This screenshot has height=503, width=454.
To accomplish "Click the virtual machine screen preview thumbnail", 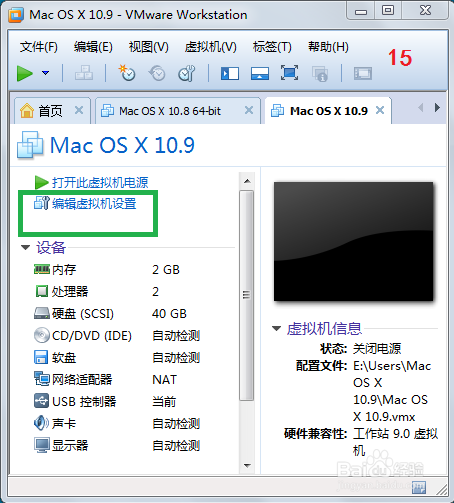I will [x=353, y=242].
